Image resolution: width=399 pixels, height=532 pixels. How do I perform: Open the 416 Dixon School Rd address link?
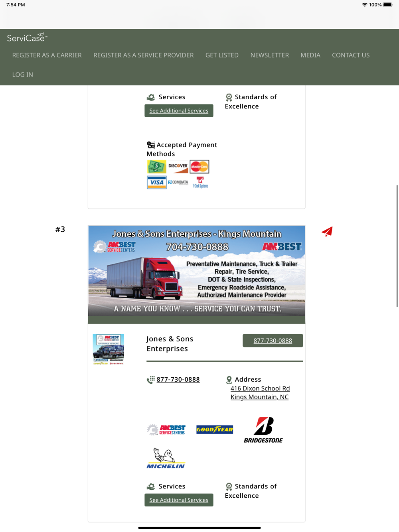point(260,388)
